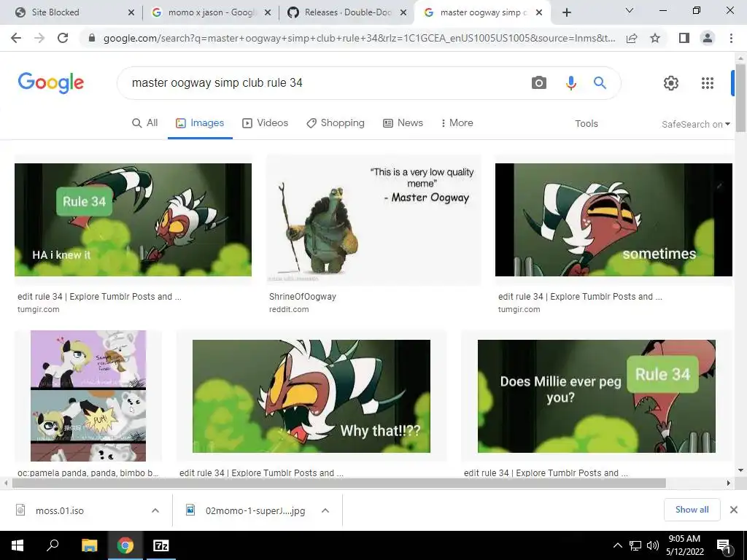Close the master oogway search tab
This screenshot has height=560, width=747.
point(539,12)
